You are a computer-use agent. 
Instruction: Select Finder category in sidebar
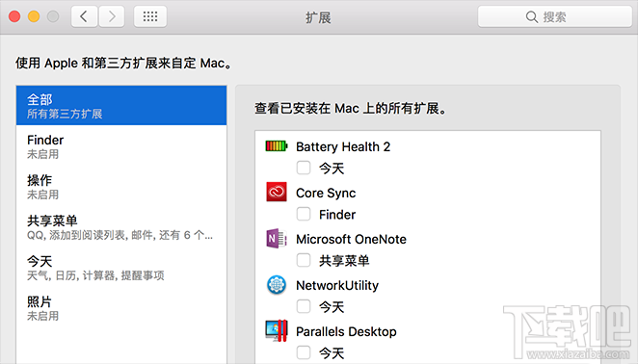[121, 146]
